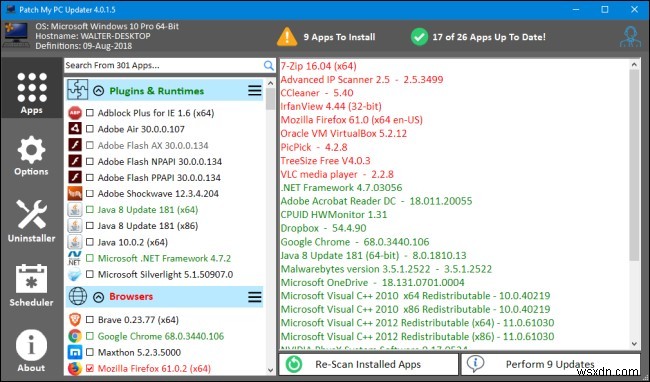The image size is (650, 382).
Task: Select Microsoft OneDrive entry
Action: point(372,283)
